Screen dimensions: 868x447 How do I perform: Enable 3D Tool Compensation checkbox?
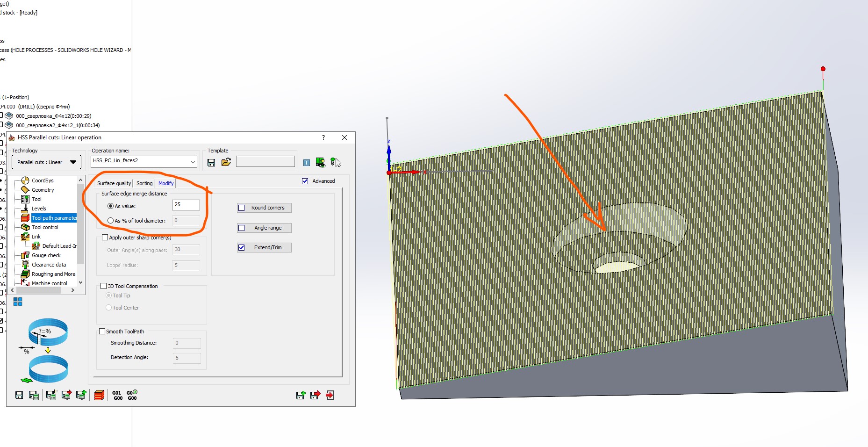[104, 286]
